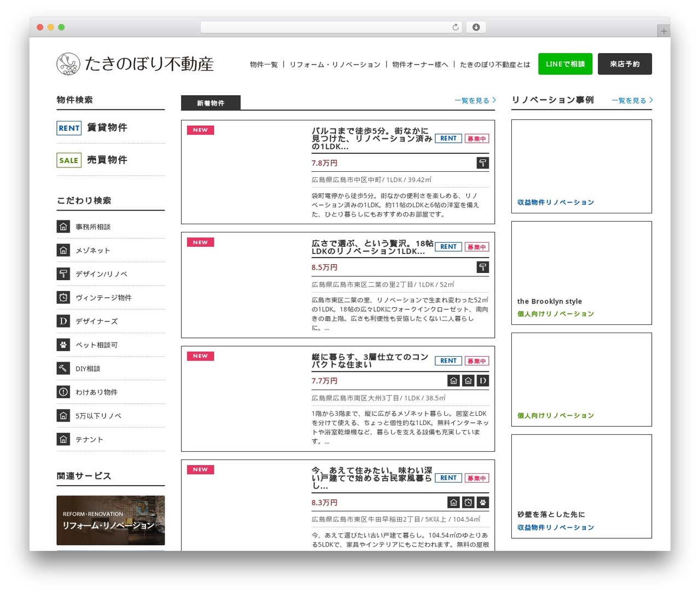View all new listings via 一覧を見る
The width and height of the screenshot is (700, 593).
click(x=475, y=101)
